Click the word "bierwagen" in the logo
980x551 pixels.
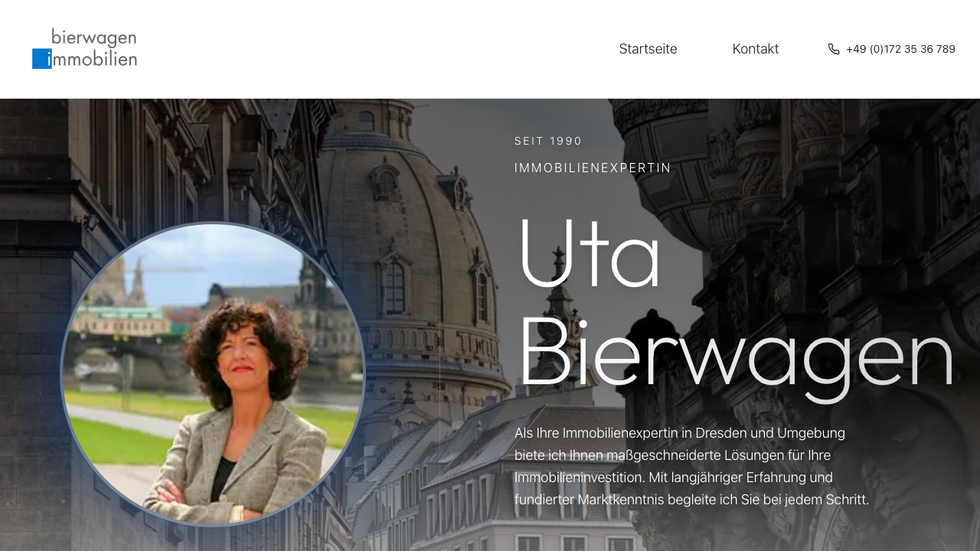click(x=93, y=37)
